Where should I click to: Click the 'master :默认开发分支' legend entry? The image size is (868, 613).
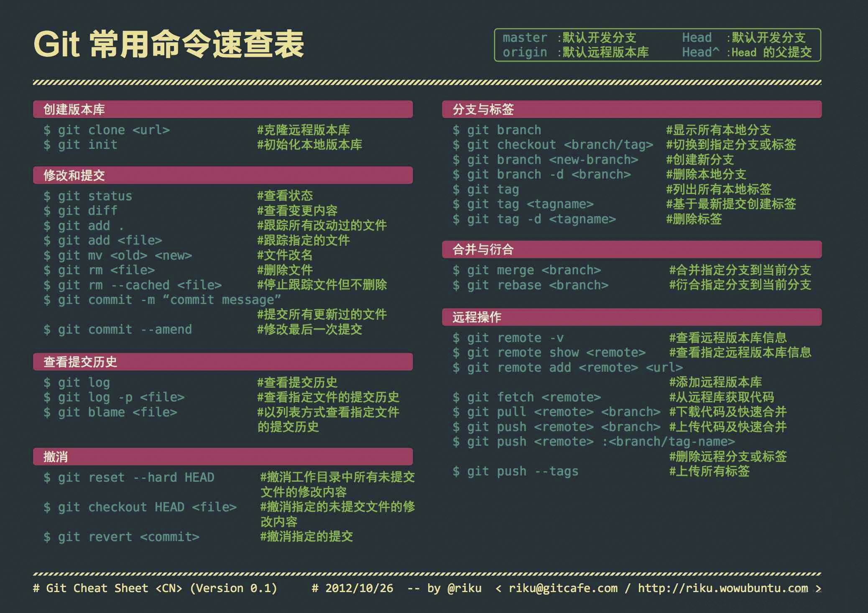tap(569, 38)
